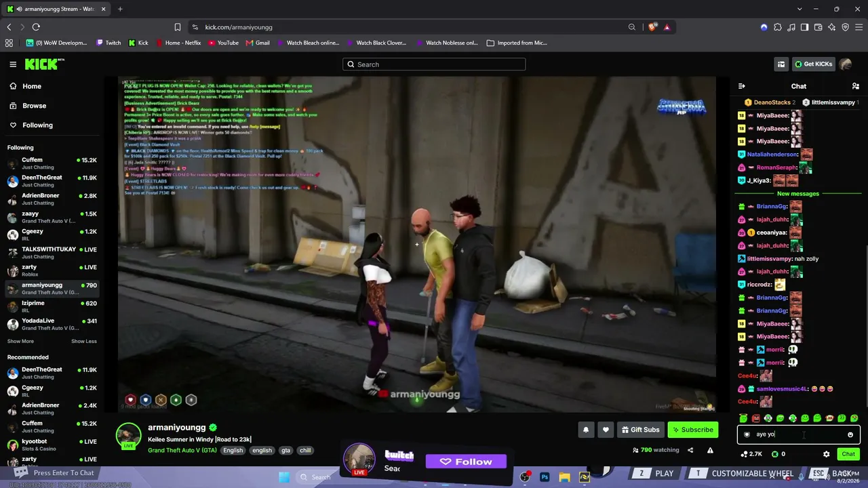
Task: Reload the page
Action: [x=36, y=27]
